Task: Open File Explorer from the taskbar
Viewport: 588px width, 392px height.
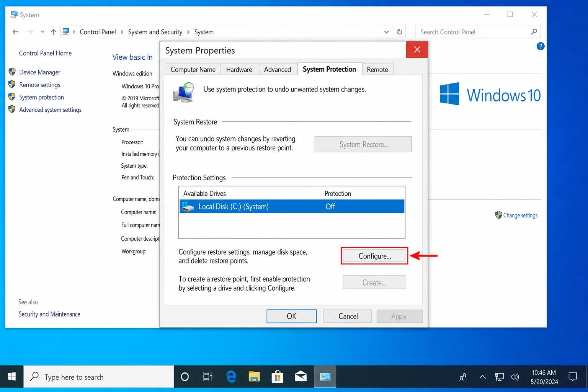Action: tap(254, 377)
